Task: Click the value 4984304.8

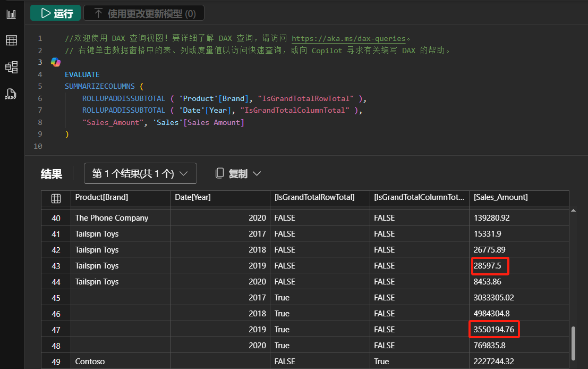Action: coord(491,314)
